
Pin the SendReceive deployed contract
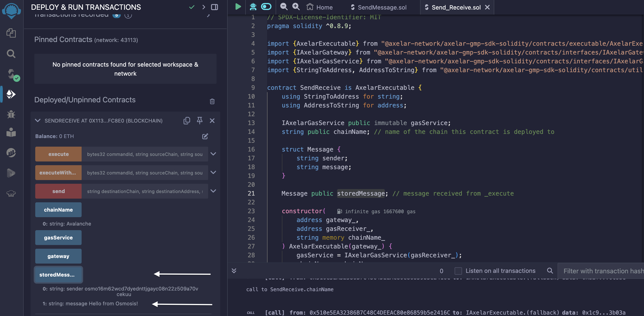coord(200,121)
